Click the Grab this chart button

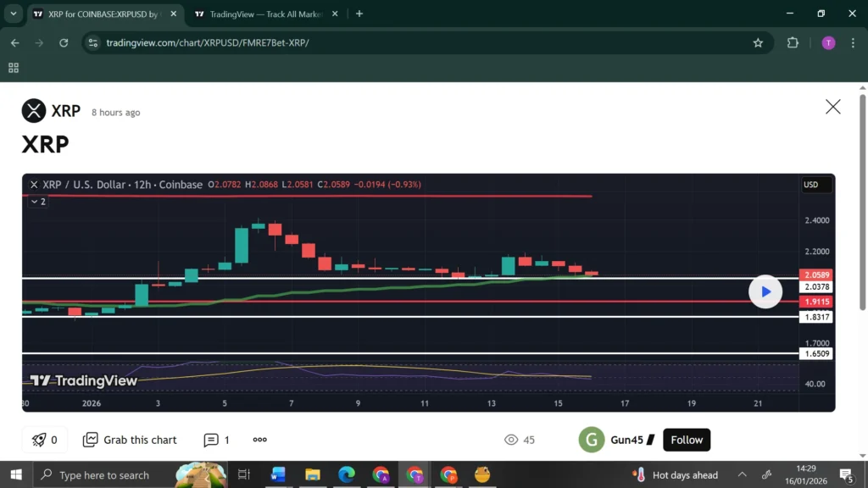(x=129, y=440)
